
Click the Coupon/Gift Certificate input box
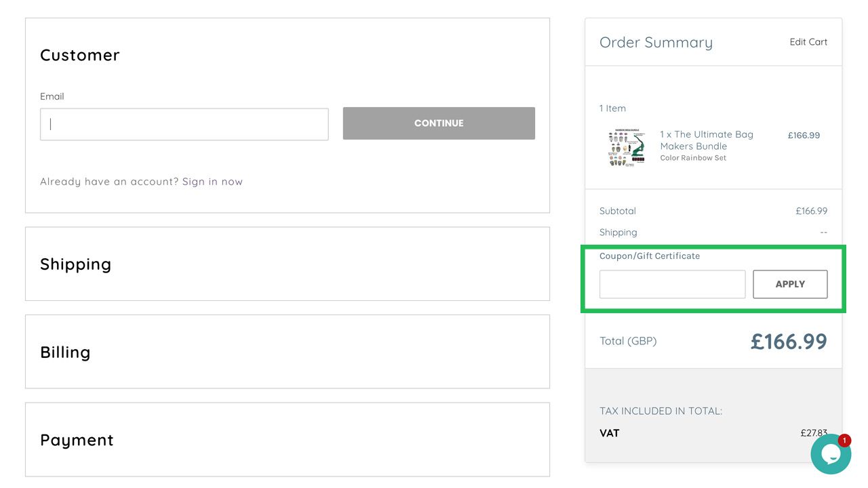pos(673,284)
